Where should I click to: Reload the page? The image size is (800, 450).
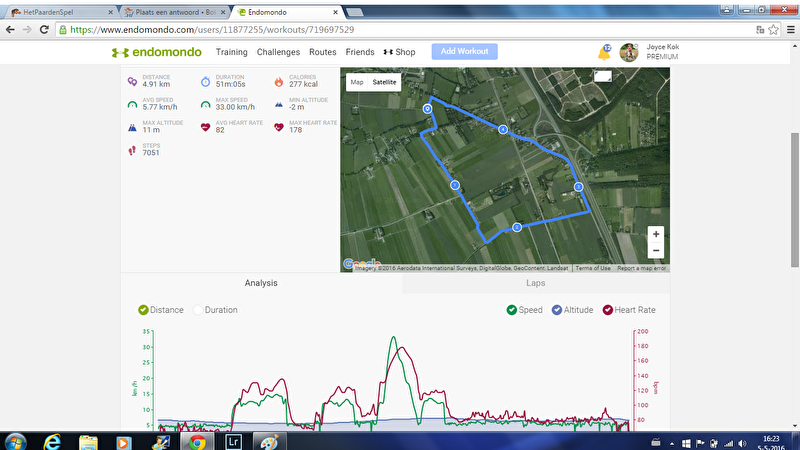coord(44,30)
